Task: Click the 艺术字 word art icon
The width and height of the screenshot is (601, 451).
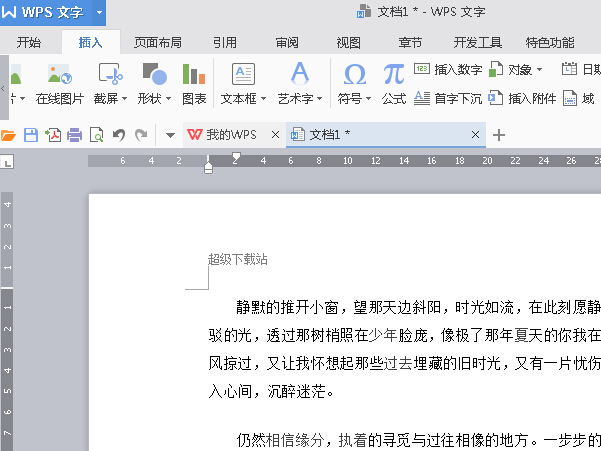Action: coord(300,73)
